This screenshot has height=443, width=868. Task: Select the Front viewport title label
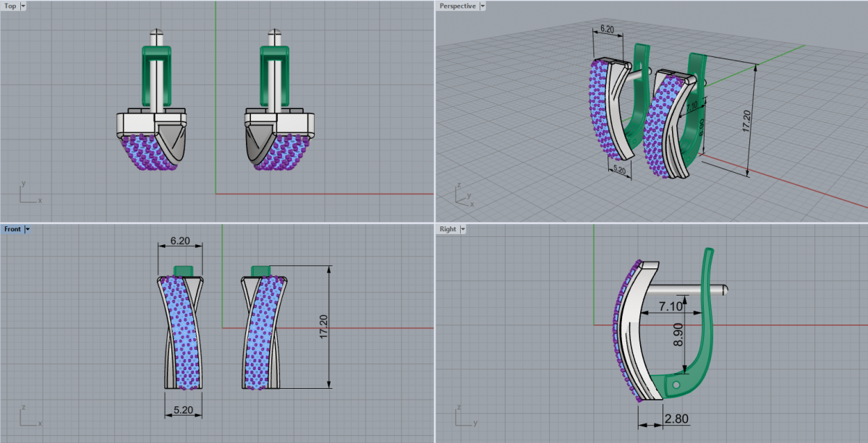tap(12, 229)
